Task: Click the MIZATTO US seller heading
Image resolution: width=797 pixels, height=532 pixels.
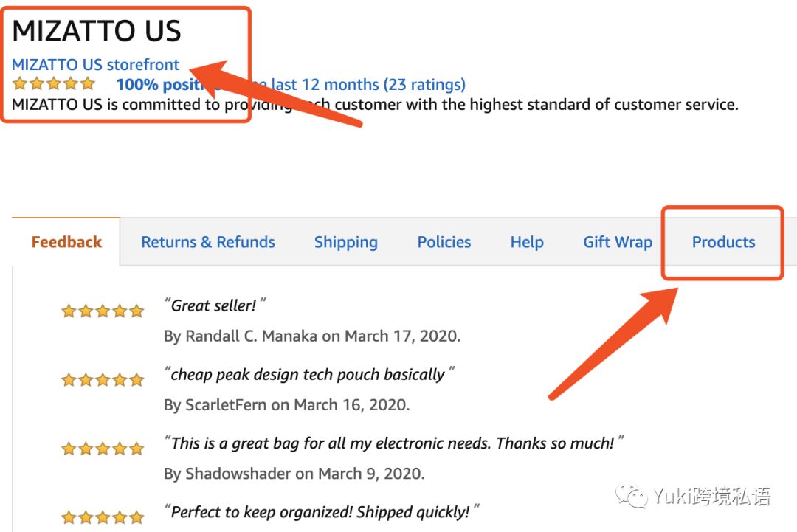Action: tap(97, 31)
